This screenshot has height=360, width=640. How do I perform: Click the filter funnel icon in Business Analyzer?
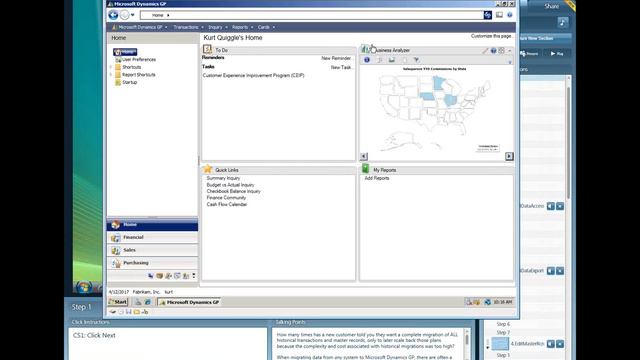coord(416,60)
